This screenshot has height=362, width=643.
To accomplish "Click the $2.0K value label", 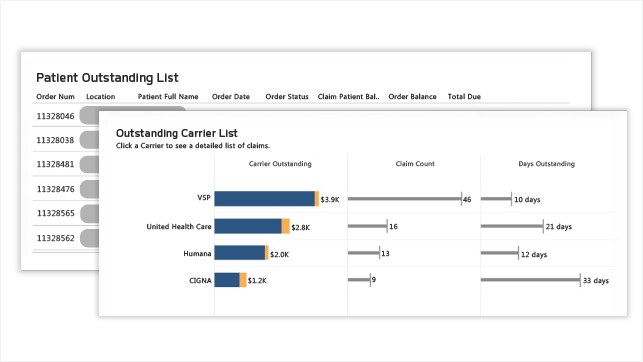I will pyautogui.click(x=279, y=255).
